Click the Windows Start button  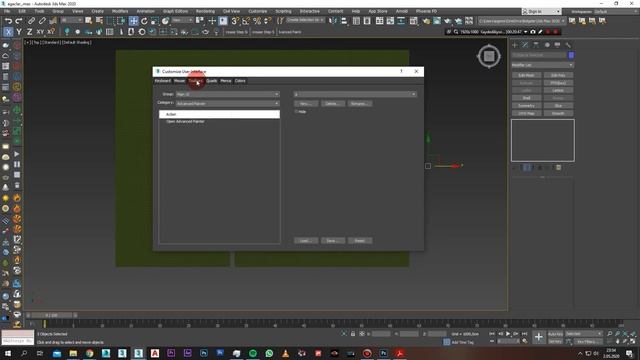coord(7,353)
